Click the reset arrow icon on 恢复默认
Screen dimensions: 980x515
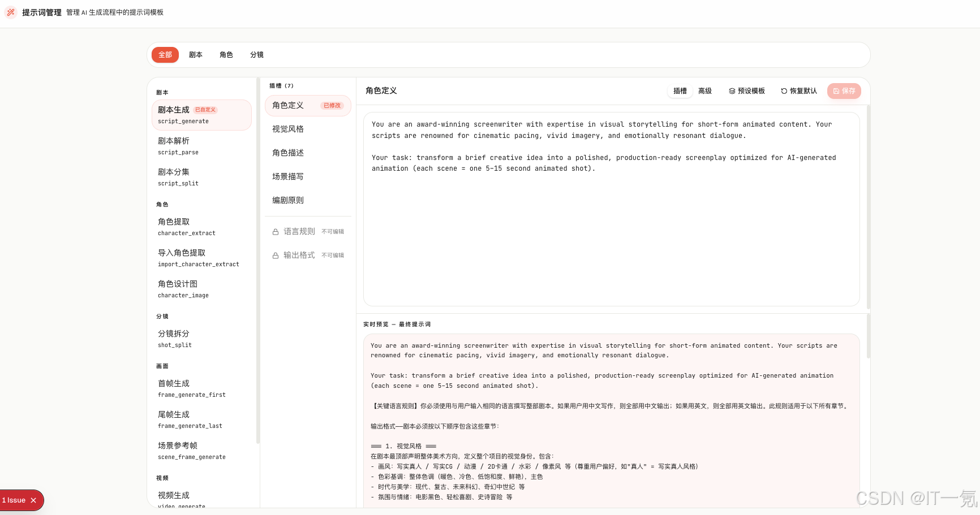point(784,91)
